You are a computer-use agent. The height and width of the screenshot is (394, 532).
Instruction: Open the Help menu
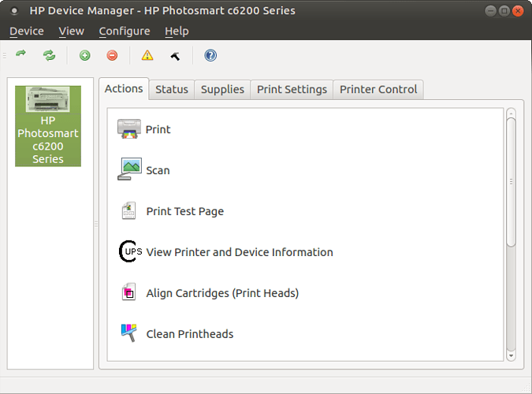(177, 32)
